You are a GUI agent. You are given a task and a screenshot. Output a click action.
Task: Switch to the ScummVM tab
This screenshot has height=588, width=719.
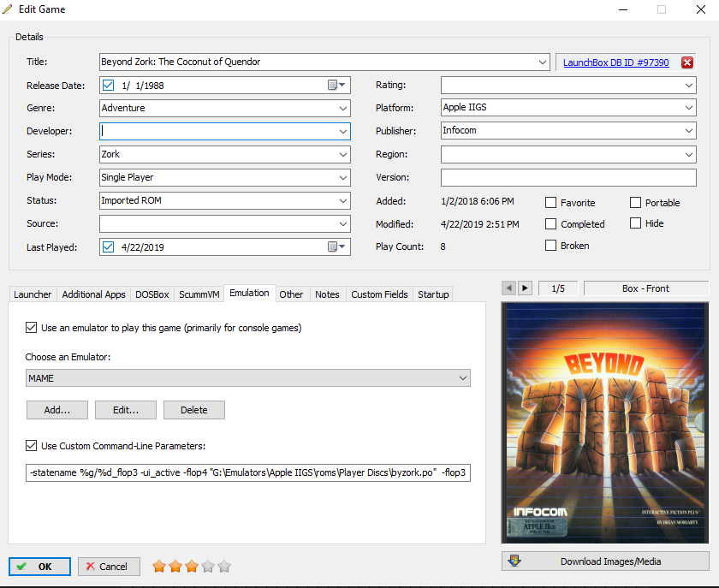pyautogui.click(x=199, y=294)
